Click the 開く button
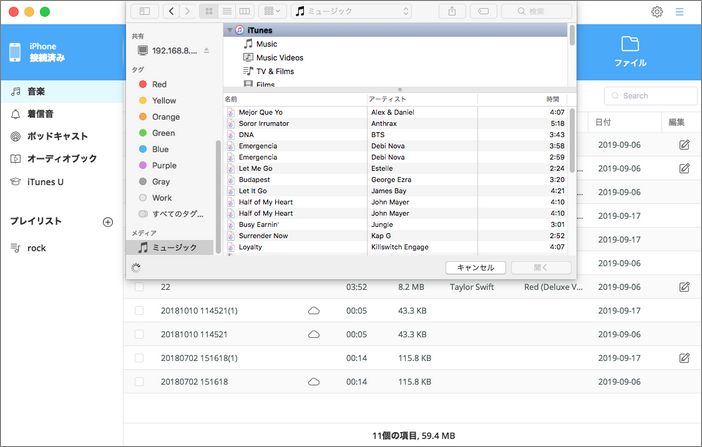 [541, 267]
